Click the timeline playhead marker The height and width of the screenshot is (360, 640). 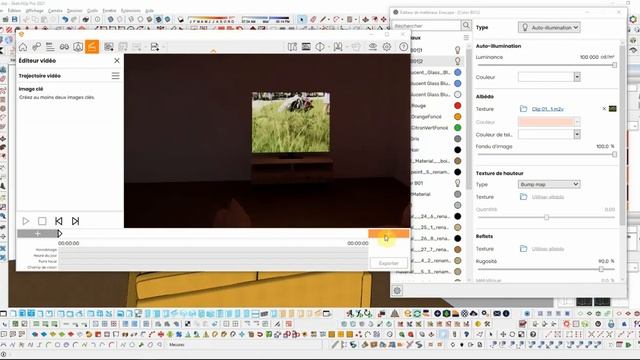60,234
